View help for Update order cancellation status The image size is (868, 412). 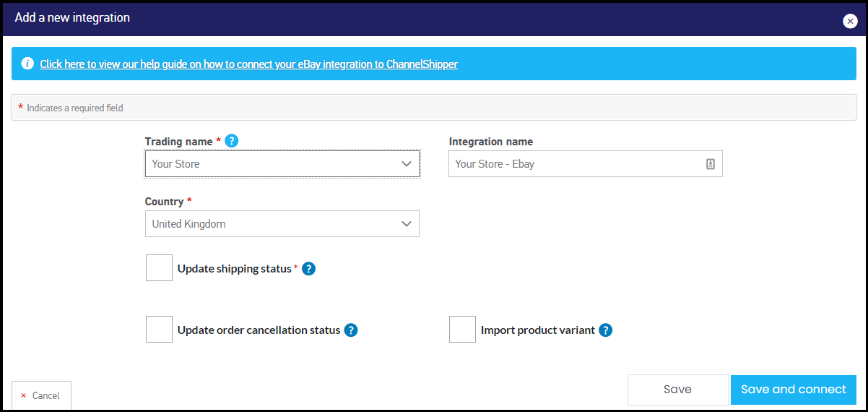click(x=351, y=330)
